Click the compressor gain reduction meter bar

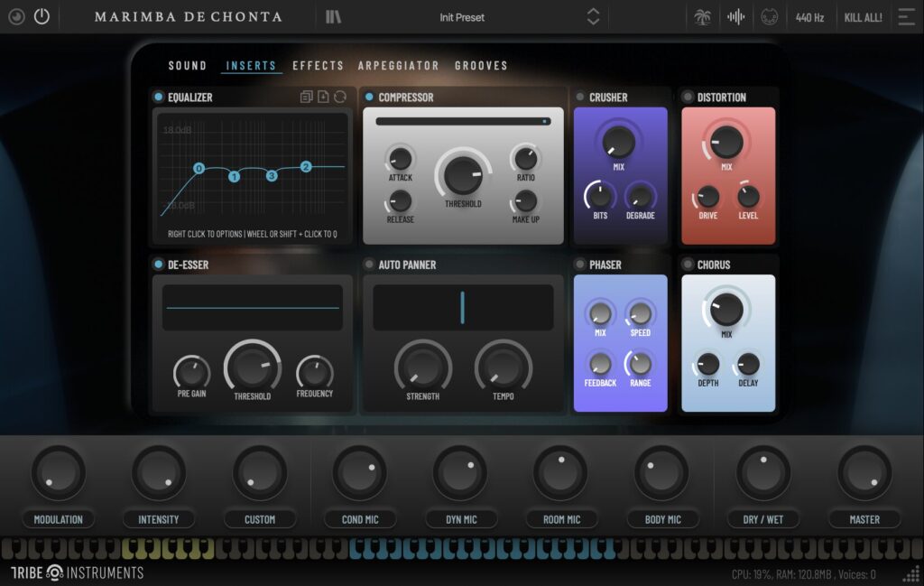click(x=463, y=122)
